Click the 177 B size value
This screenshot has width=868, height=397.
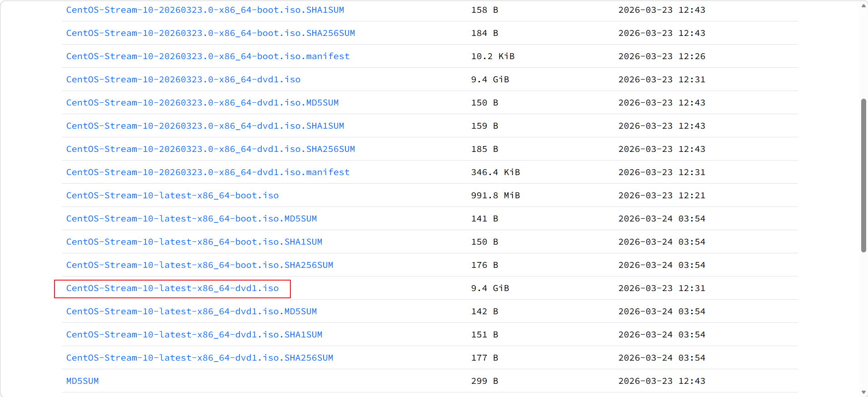(484, 358)
